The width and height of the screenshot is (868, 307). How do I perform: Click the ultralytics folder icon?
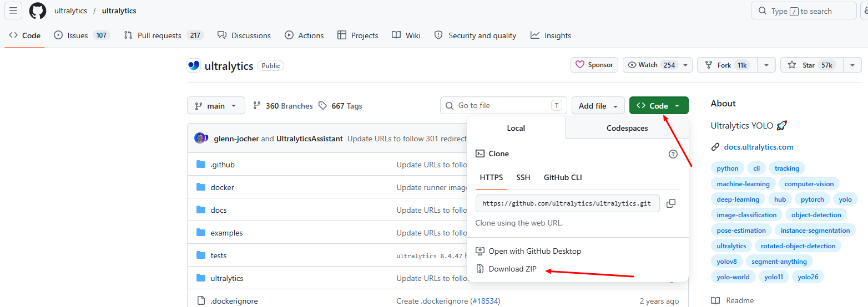(x=201, y=278)
